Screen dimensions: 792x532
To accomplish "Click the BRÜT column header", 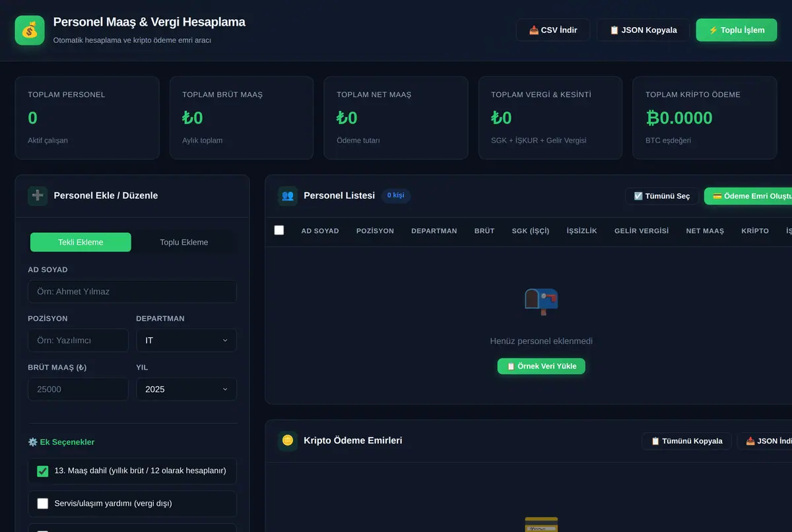I will (x=484, y=231).
